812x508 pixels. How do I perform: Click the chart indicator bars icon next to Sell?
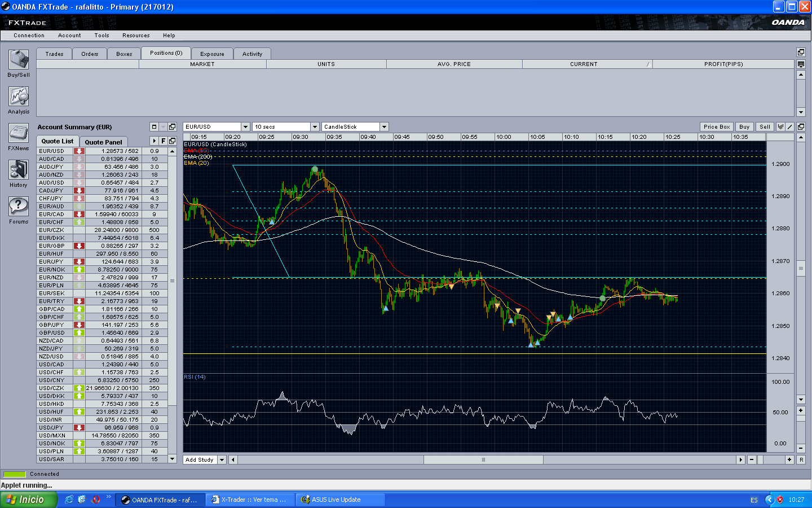781,126
